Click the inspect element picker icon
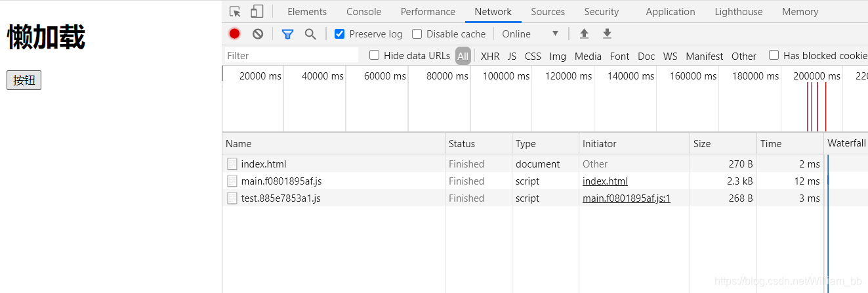 (235, 12)
